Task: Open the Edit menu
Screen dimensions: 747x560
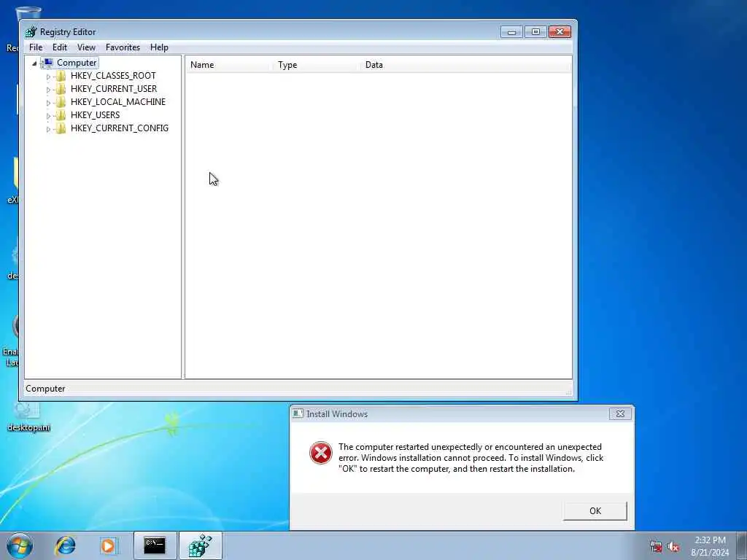Action: click(x=60, y=47)
